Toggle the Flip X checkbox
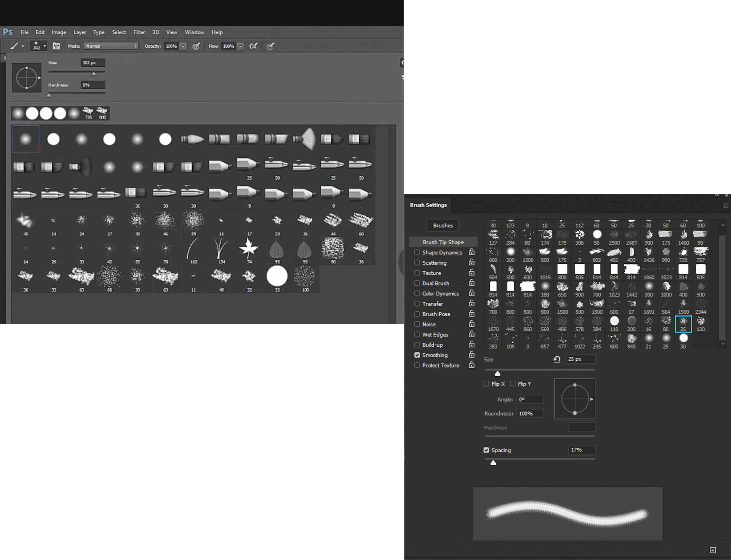731x560 pixels. [486, 384]
